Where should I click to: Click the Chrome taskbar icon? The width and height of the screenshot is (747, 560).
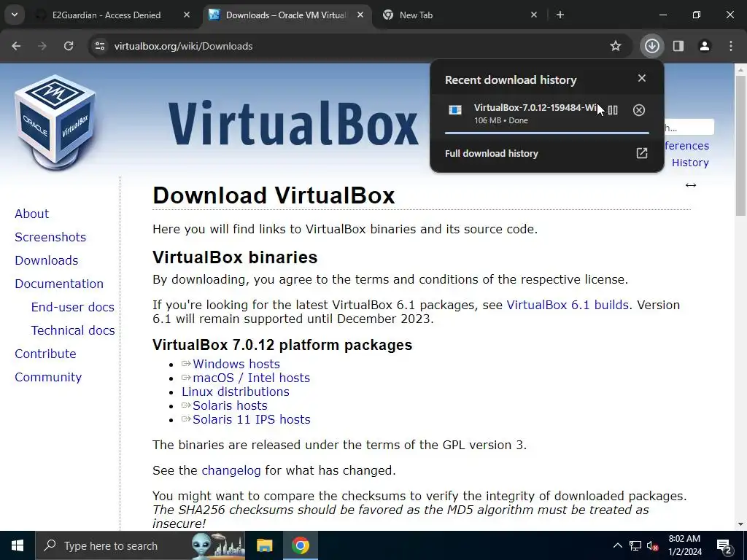coord(301,545)
